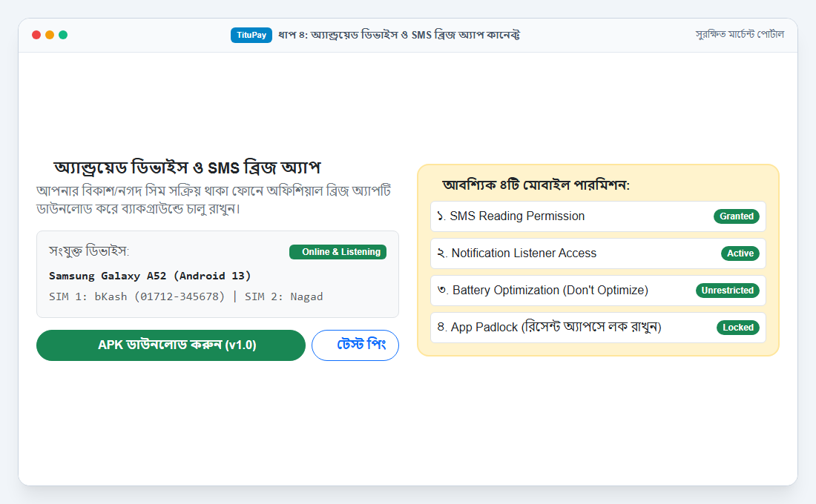Select the SMS Reading Permission row
This screenshot has height=504, width=816.
[x=598, y=216]
